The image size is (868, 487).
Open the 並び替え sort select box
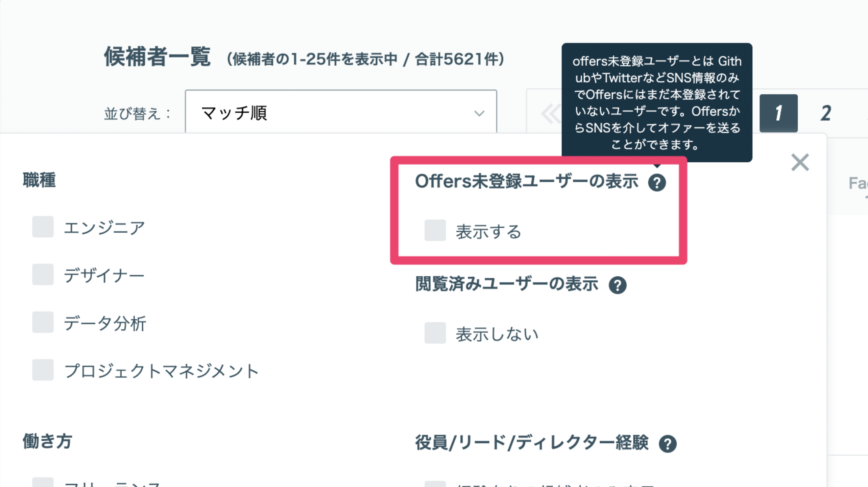(x=341, y=112)
